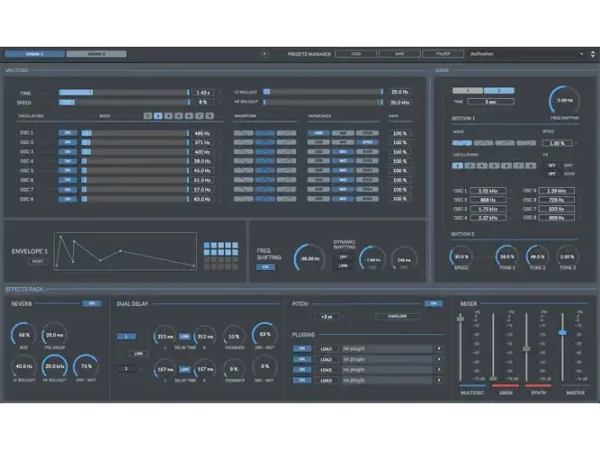Click the preset SAVE button
Screen dimensions: 600x450
399,54
